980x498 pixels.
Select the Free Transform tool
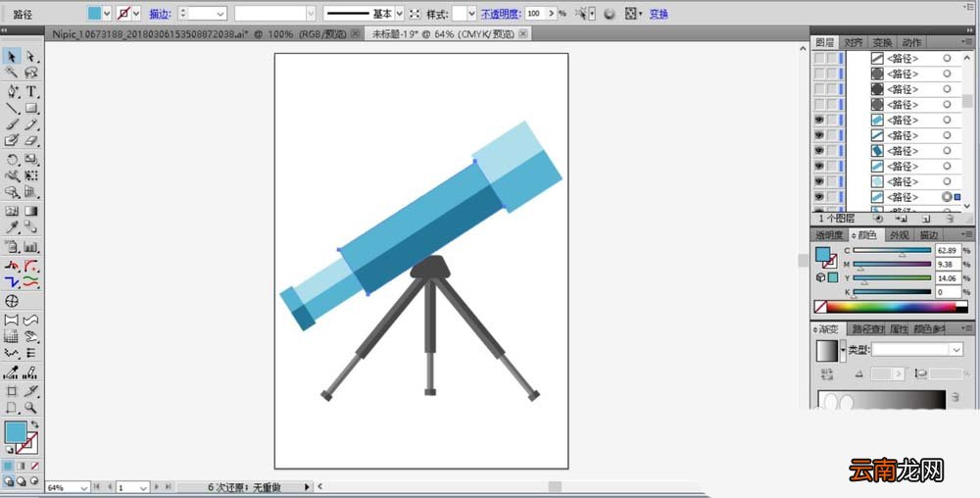pyautogui.click(x=31, y=175)
